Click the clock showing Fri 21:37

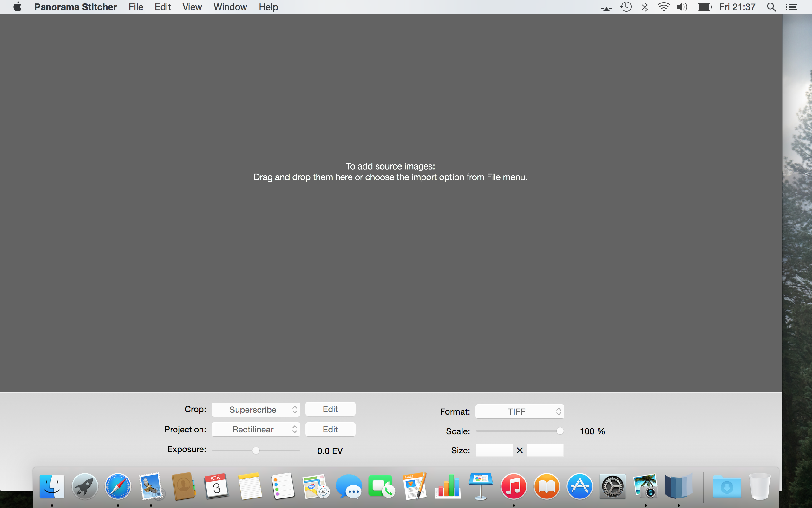(737, 7)
